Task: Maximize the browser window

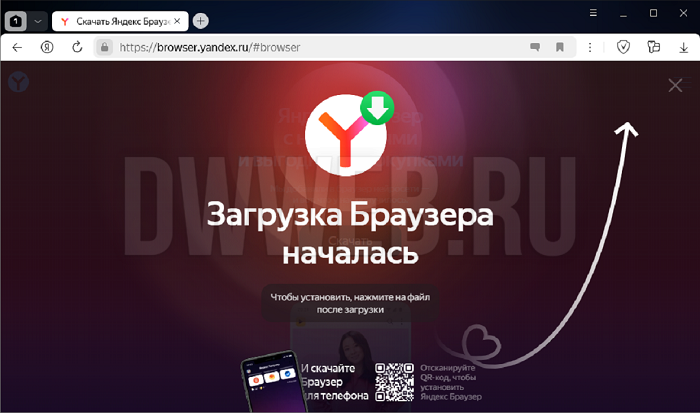Action: 653,13
